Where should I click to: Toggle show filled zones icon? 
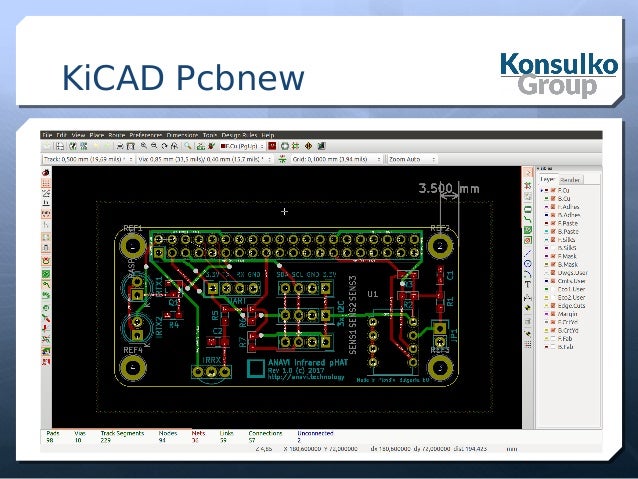(46, 273)
